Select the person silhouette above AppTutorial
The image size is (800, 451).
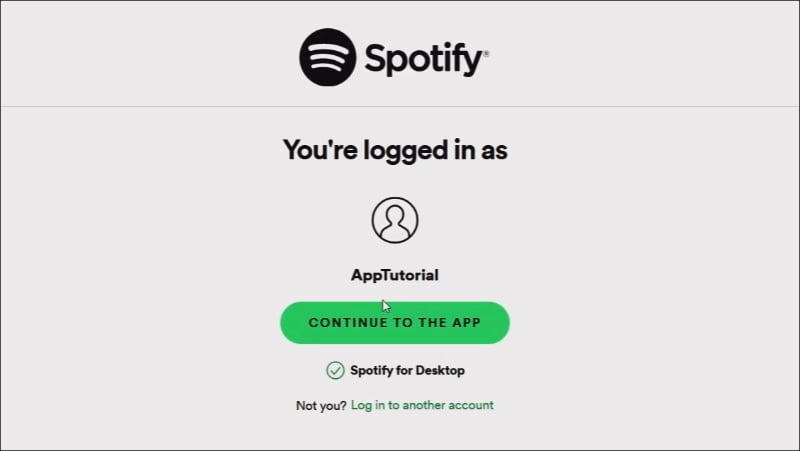coord(395,220)
